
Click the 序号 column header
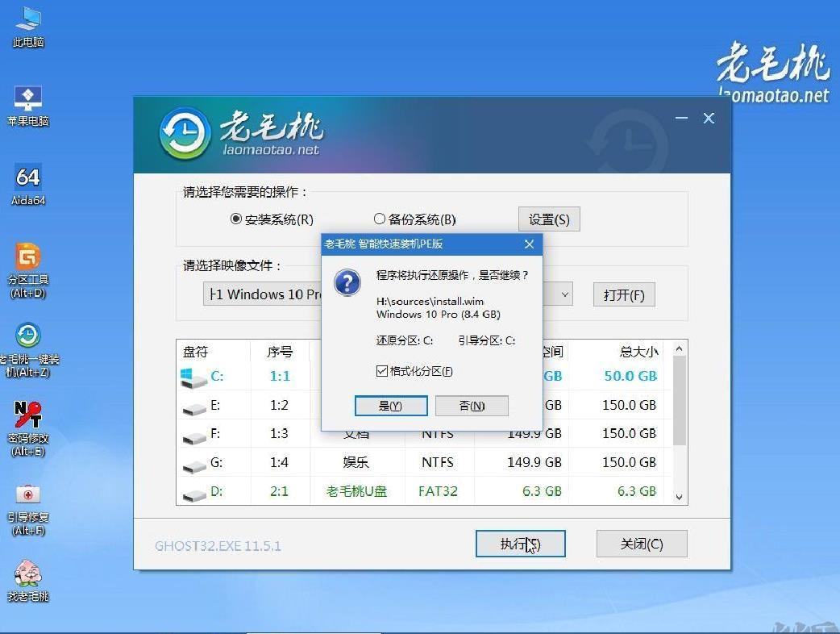tap(280, 352)
